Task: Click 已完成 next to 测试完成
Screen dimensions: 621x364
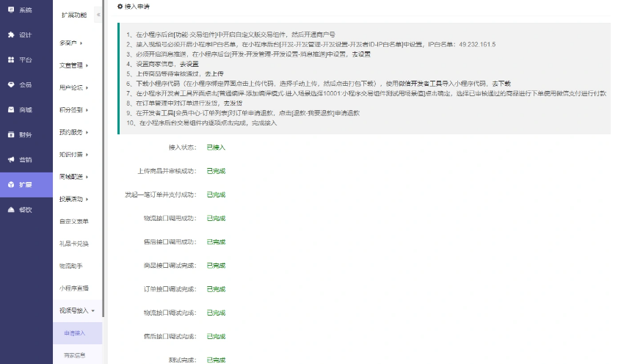Action: click(216, 360)
